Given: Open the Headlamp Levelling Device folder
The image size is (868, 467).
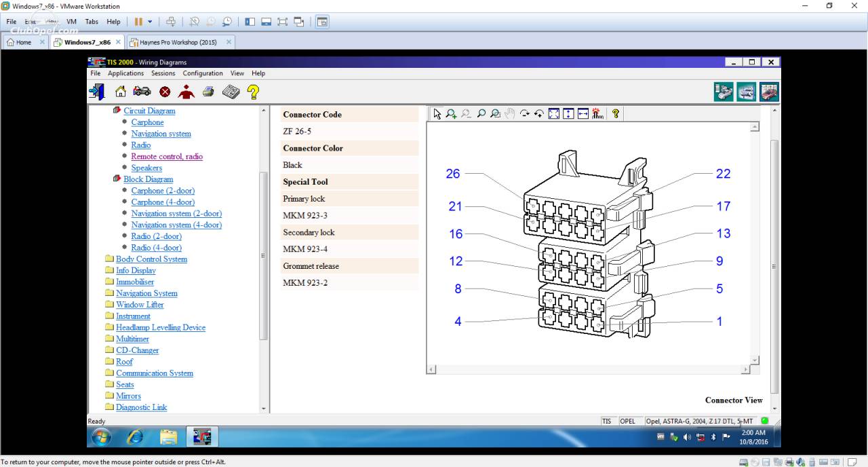Looking at the screenshot, I should point(161,327).
